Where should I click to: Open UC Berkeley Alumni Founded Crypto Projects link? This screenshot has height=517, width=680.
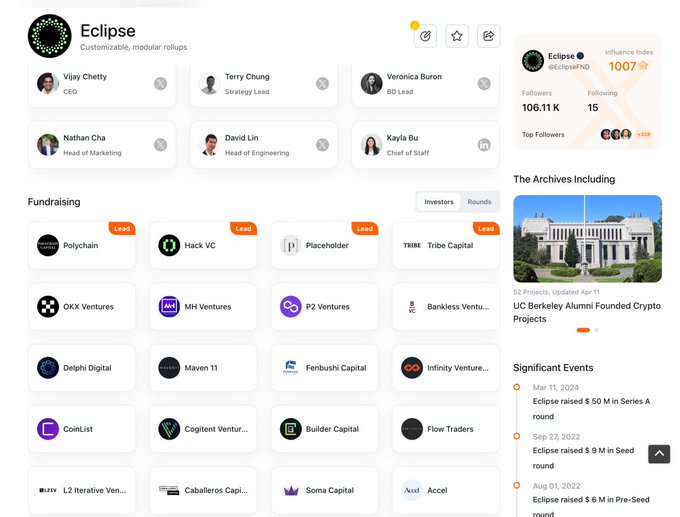coord(587,312)
